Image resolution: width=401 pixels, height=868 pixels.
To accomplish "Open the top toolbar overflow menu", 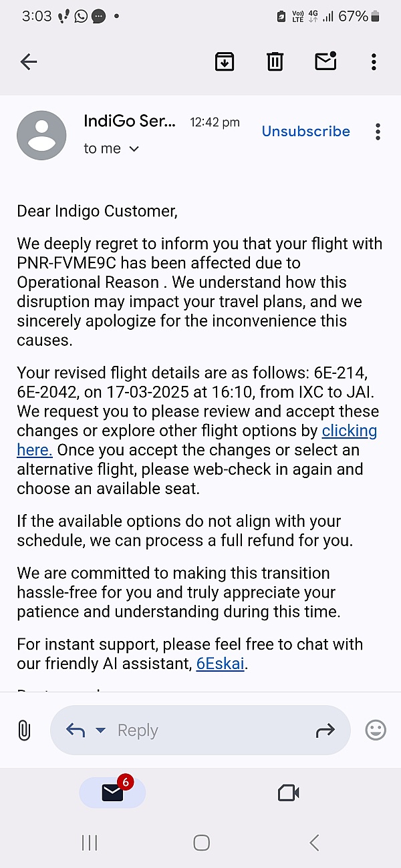I will click(374, 62).
